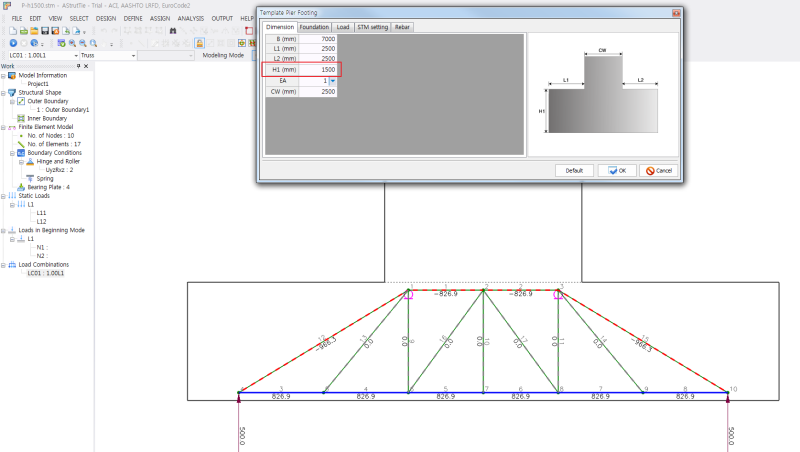Collapse the Load Combinations tree node
Viewport: 800px width, 452px height.
click(4, 265)
